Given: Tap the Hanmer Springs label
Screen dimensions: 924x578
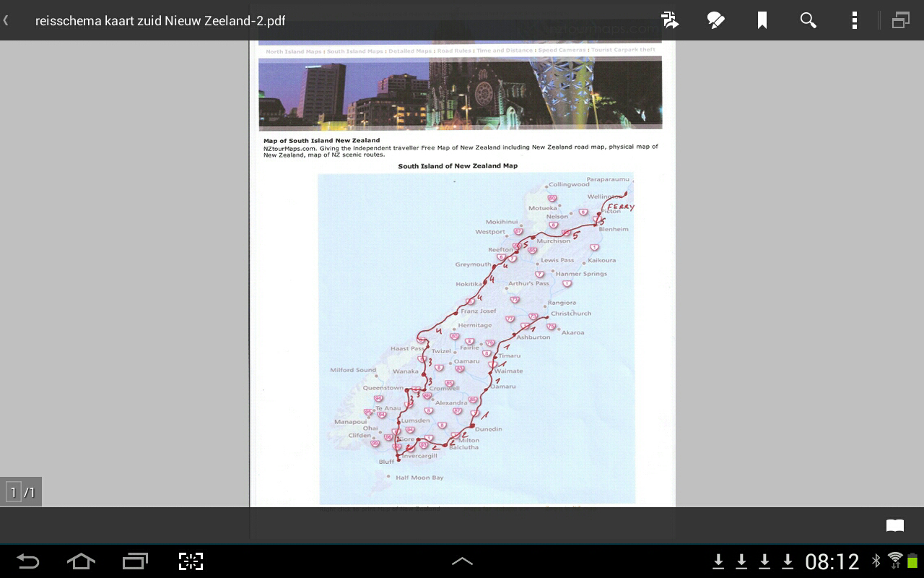Looking at the screenshot, I should pyautogui.click(x=581, y=274).
